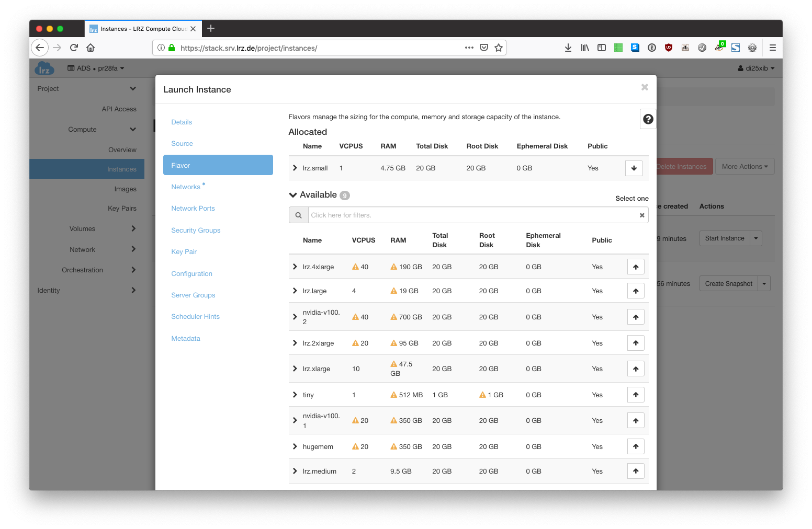812x529 pixels.
Task: Click the flavor filter input field
Action: pyautogui.click(x=471, y=215)
